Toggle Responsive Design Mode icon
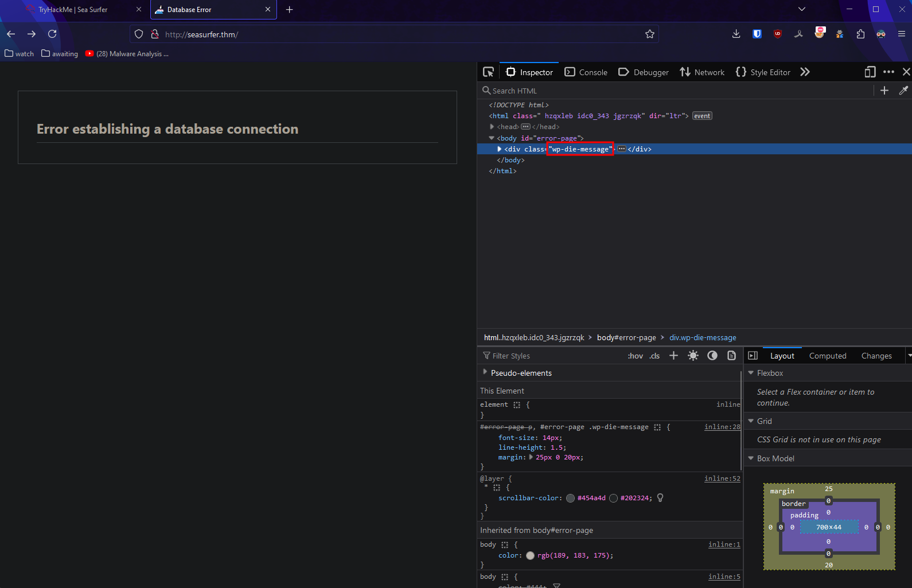912x588 pixels. (x=870, y=72)
